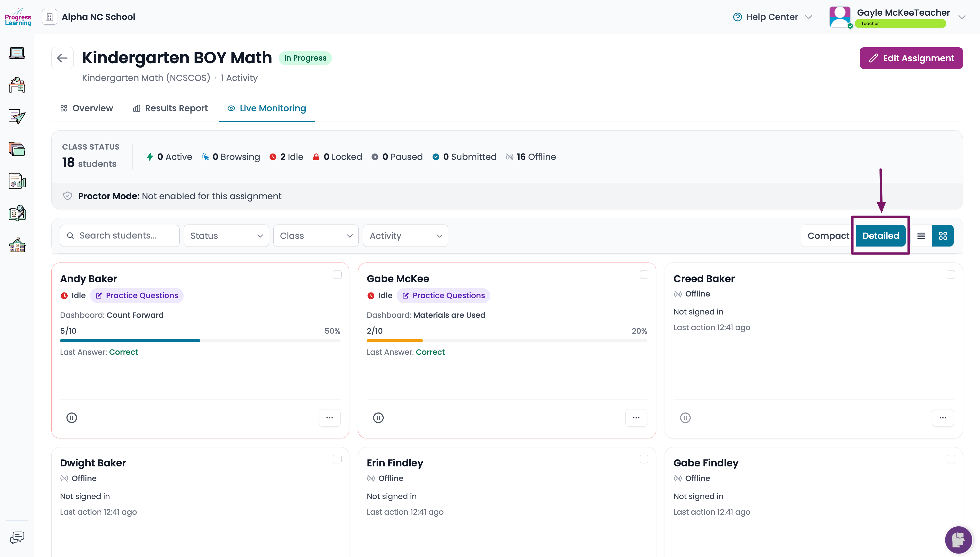Click the 0 Paused status count

point(397,157)
